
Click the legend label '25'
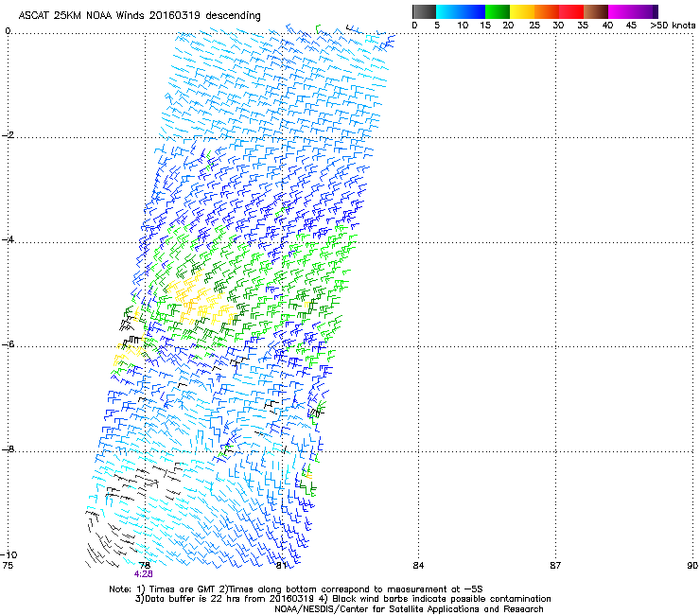pos(534,25)
